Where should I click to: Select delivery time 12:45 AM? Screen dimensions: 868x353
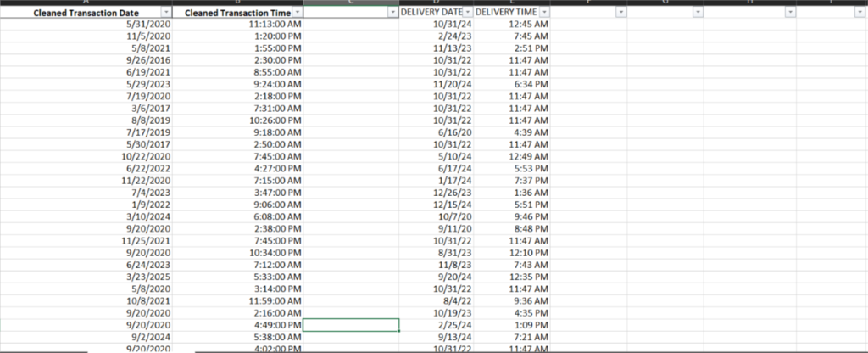(512, 24)
